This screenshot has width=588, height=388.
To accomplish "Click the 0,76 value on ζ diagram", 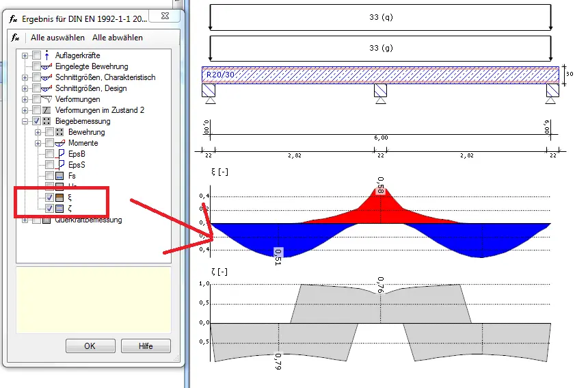I will (381, 285).
